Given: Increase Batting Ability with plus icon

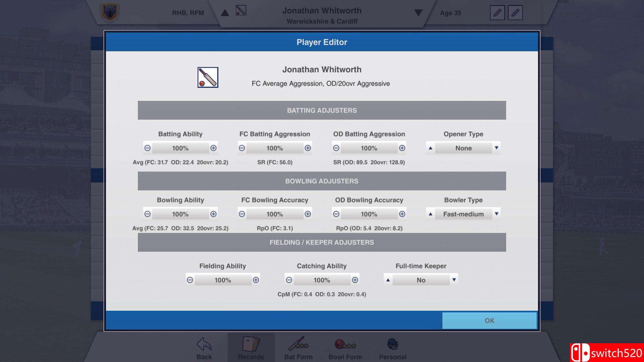Looking at the screenshot, I should pyautogui.click(x=213, y=148).
